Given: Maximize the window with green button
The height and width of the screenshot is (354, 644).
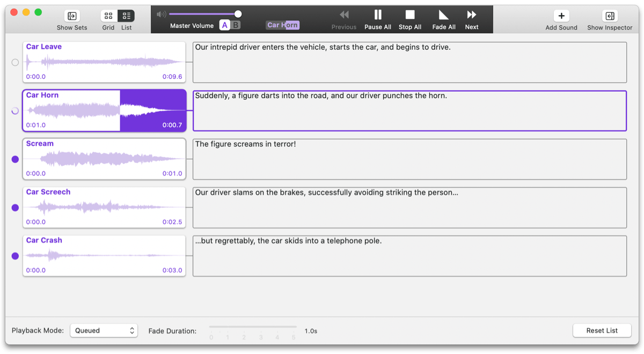Looking at the screenshot, I should click(38, 12).
